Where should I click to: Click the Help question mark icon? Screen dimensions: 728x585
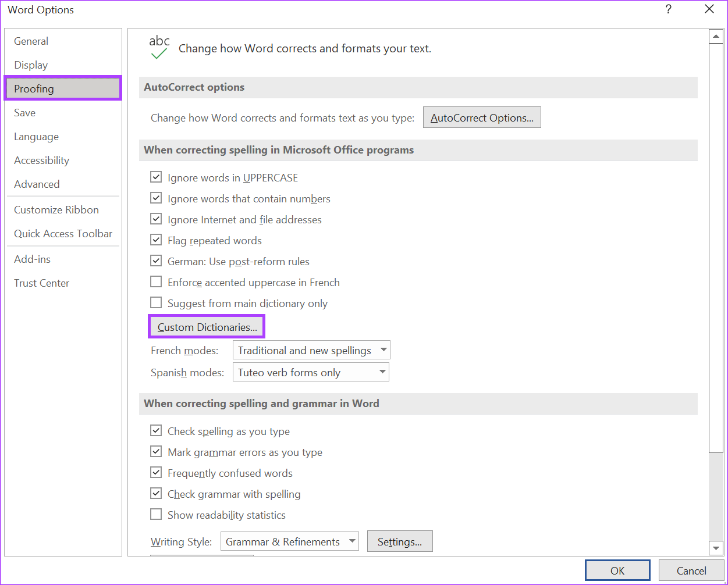tap(669, 9)
